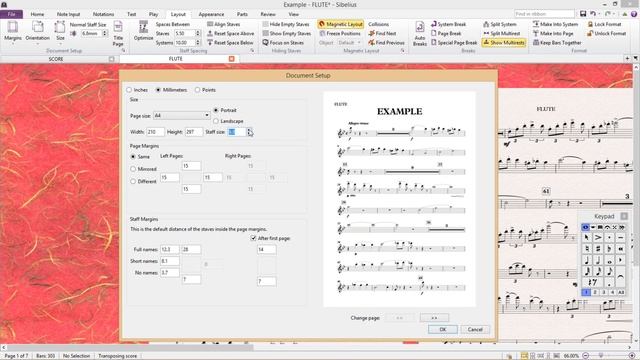
Task: Click Focus on Staves
Action: pyautogui.click(x=283, y=42)
